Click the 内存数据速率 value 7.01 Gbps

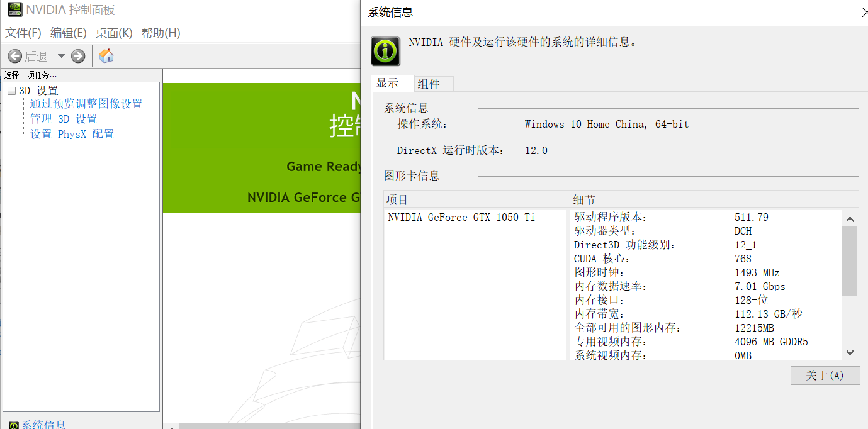760,286
